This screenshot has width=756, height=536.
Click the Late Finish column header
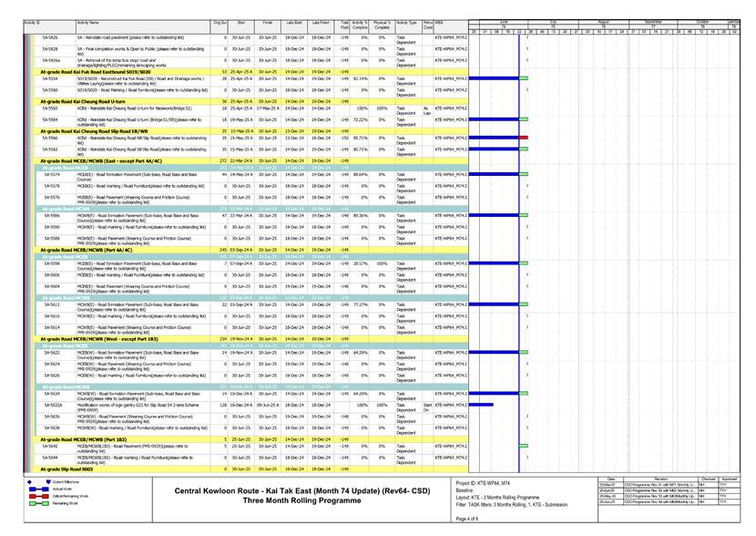pos(321,21)
